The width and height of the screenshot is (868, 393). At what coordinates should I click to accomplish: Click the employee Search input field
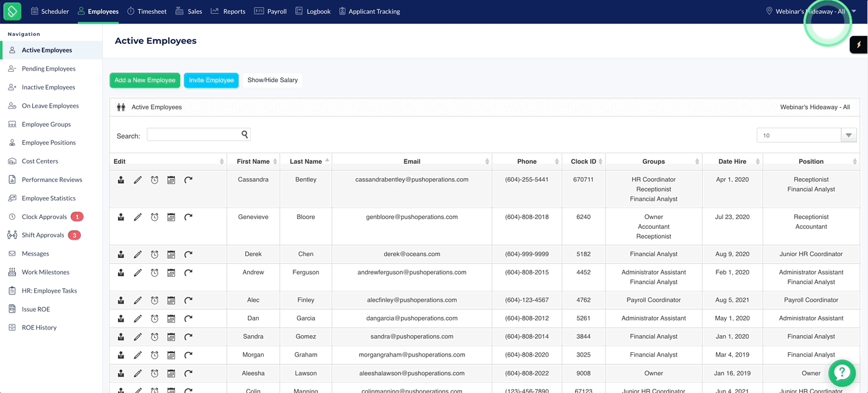coord(198,134)
